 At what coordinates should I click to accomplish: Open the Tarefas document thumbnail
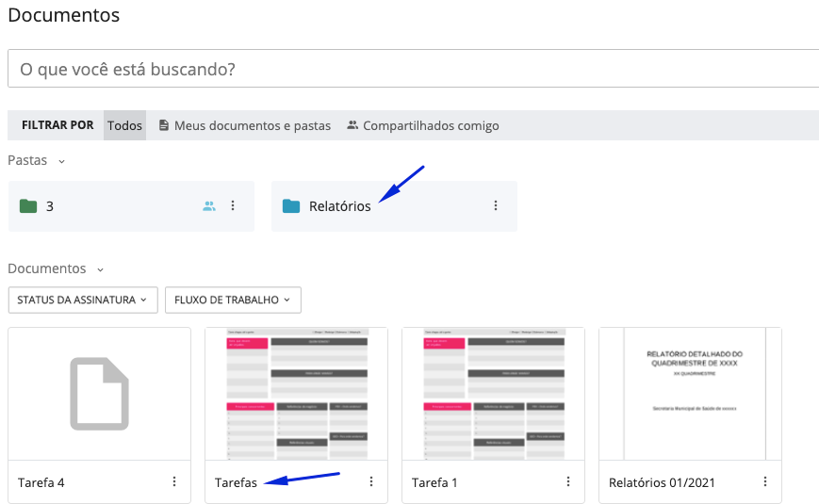click(296, 394)
